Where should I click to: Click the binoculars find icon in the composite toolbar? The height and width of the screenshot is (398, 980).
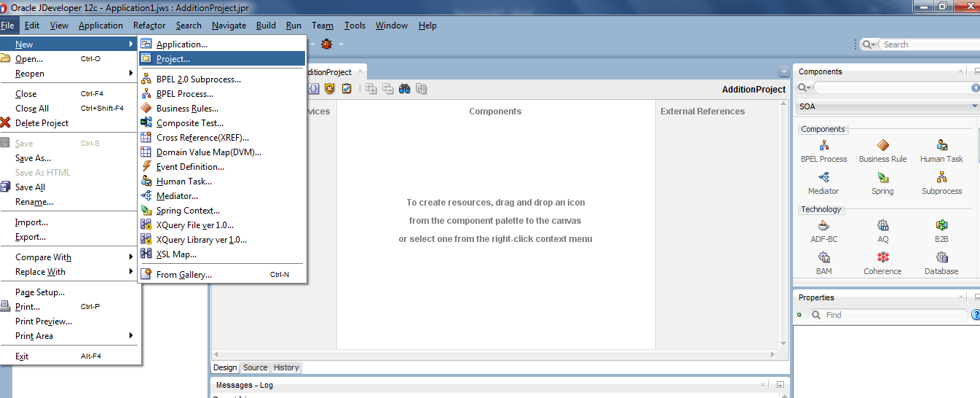click(x=405, y=88)
